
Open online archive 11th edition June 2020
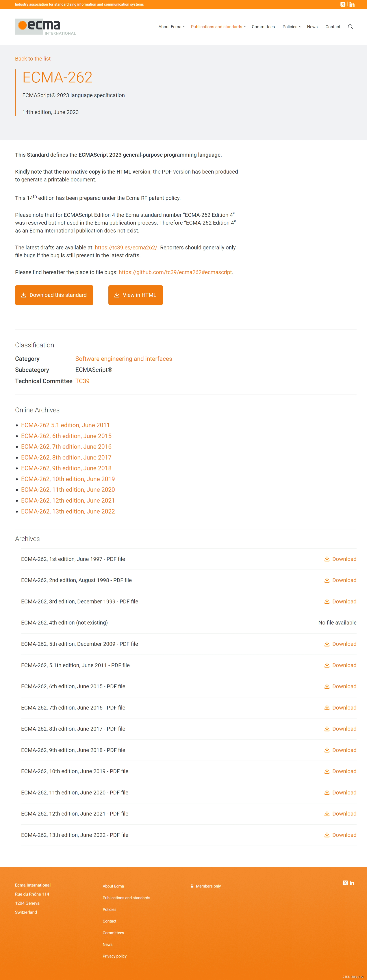(x=68, y=490)
